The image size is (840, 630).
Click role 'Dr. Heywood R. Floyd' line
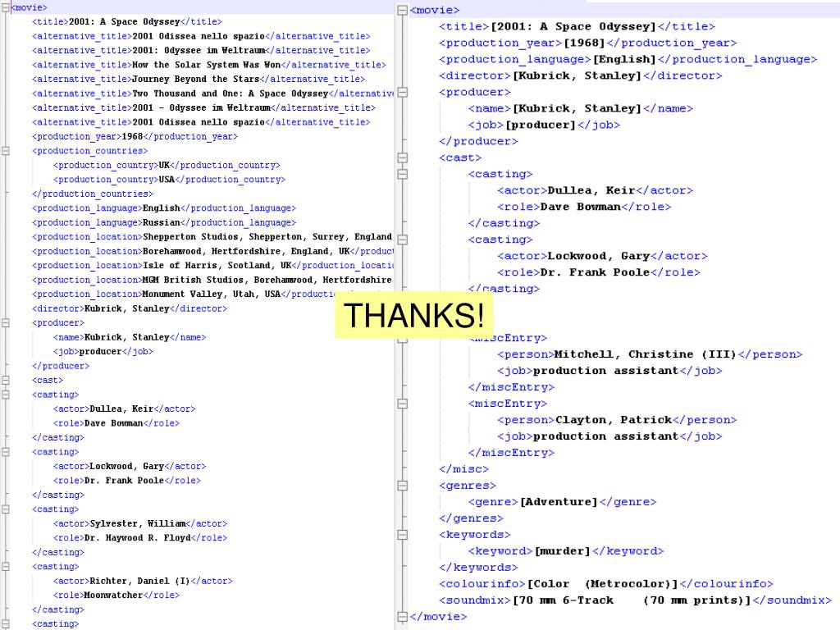(x=140, y=538)
